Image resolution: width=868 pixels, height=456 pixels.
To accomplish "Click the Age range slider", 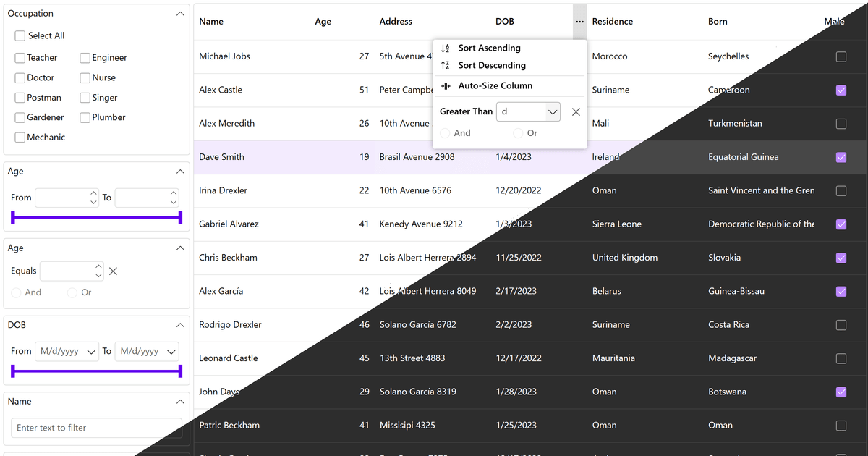I will 97,217.
